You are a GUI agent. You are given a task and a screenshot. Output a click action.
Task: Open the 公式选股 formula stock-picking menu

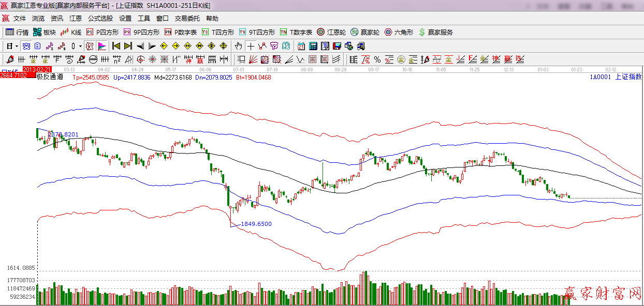pos(100,19)
